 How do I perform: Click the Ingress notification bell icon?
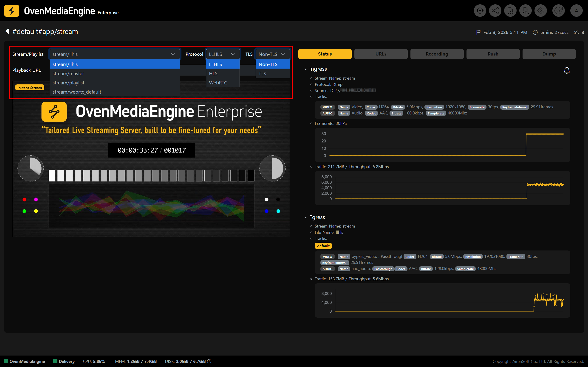(567, 70)
